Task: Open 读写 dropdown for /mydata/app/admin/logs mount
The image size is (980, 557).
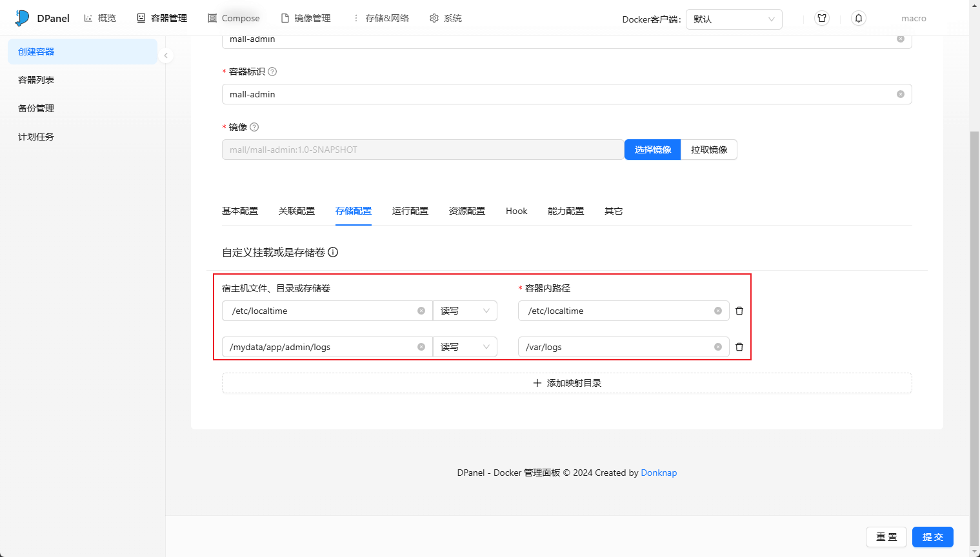Action: 465,347
